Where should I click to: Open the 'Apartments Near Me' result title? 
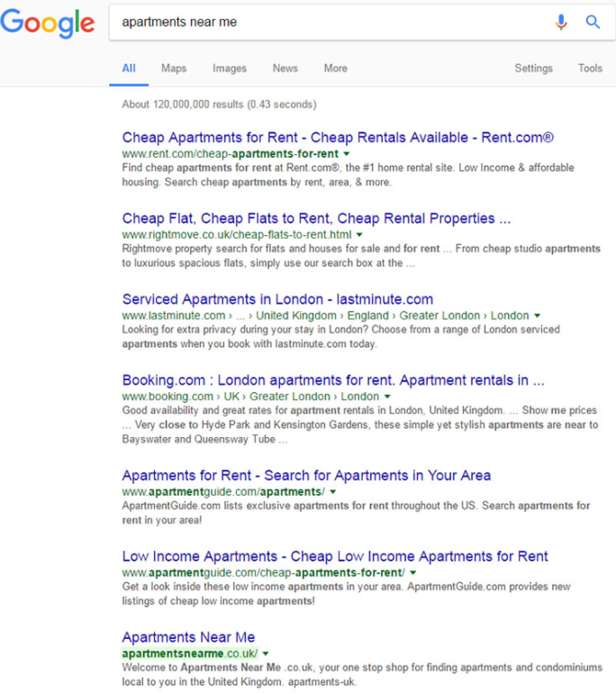(x=189, y=637)
